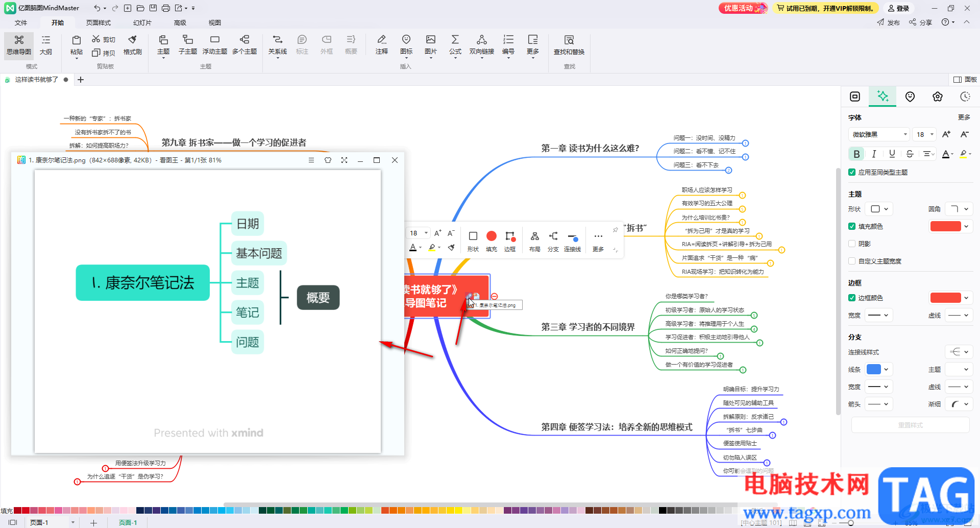Insert a 浮动主题 floating topic

215,45
